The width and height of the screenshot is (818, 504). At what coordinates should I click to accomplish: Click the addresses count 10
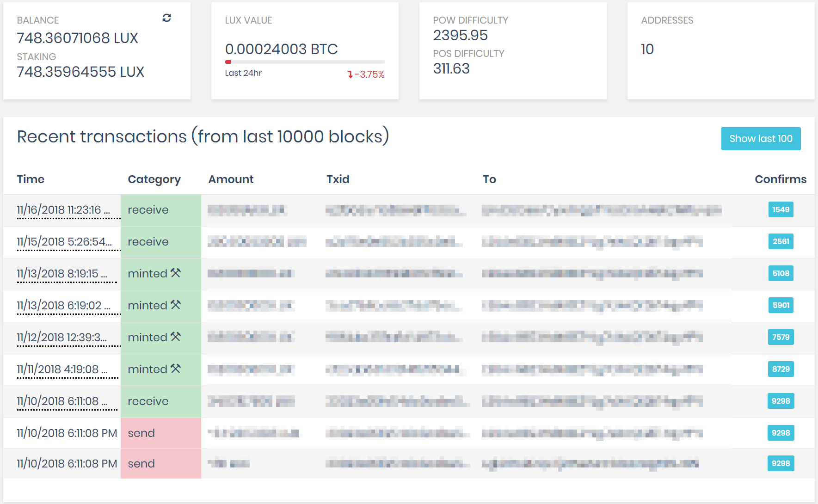647,49
